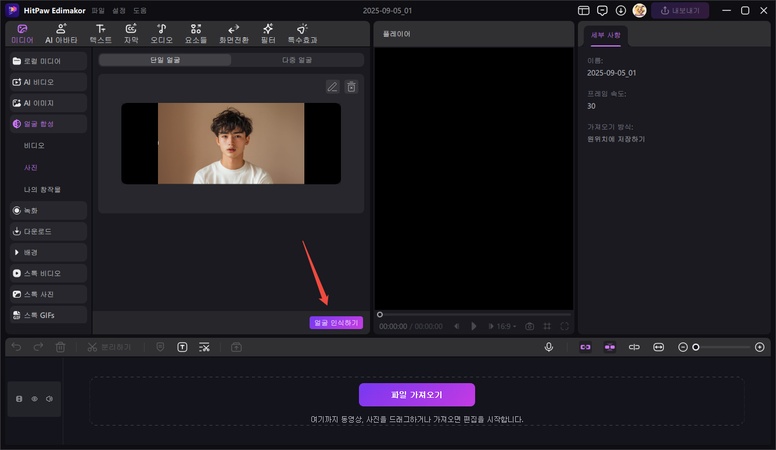This screenshot has height=450, width=776.
Task: Open the 필터 filter tool
Action: click(x=268, y=34)
